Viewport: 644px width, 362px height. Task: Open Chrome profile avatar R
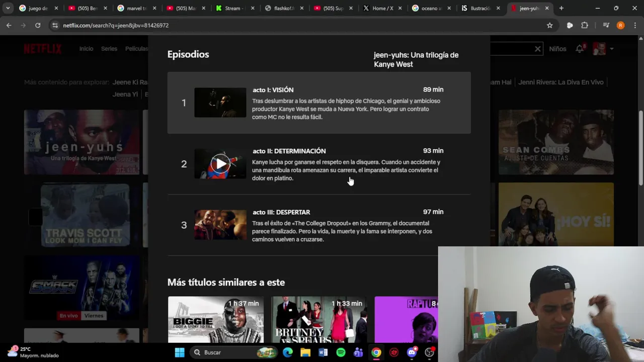[620, 25]
